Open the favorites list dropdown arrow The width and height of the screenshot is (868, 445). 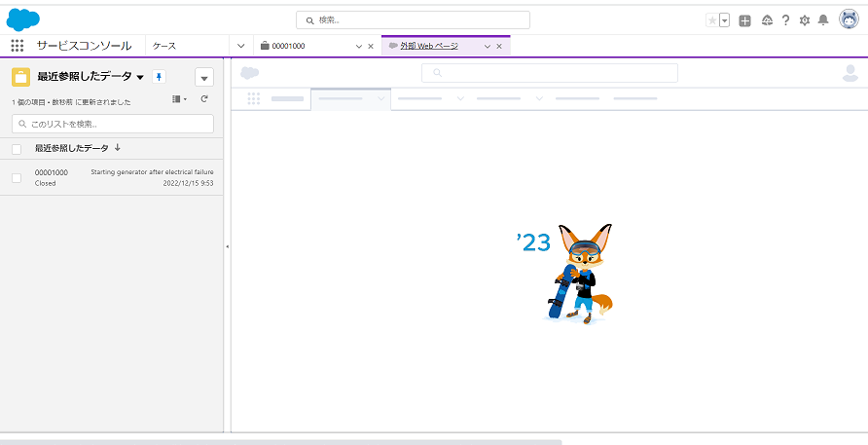[x=725, y=20]
